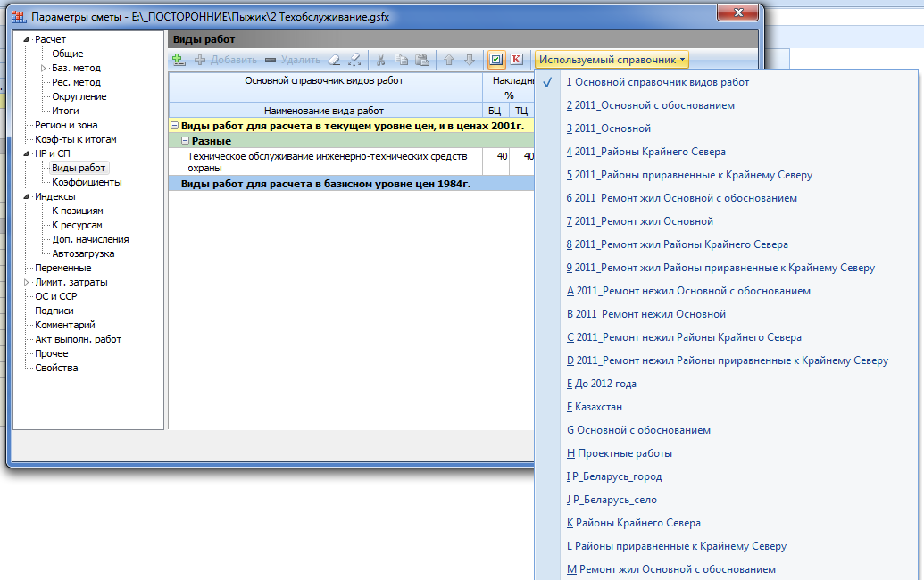Click the move up arrow icon
Viewport: 924px width, 580px height.
(449, 60)
